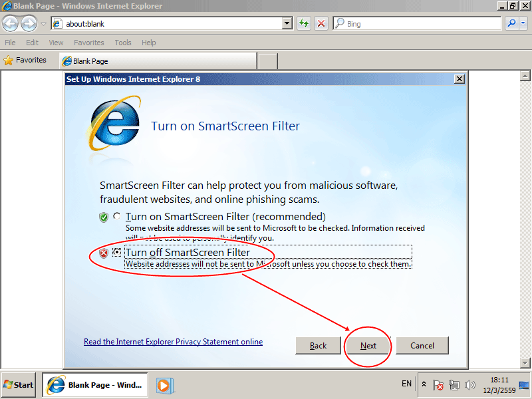Open the Favorites menu
The width and height of the screenshot is (532, 399).
(89, 43)
